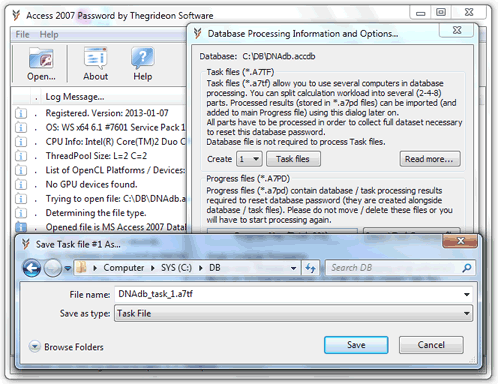The image size is (498, 384).
Task: Click 'SYS (C:)' in the address breadcrumb
Action: pyautogui.click(x=176, y=268)
